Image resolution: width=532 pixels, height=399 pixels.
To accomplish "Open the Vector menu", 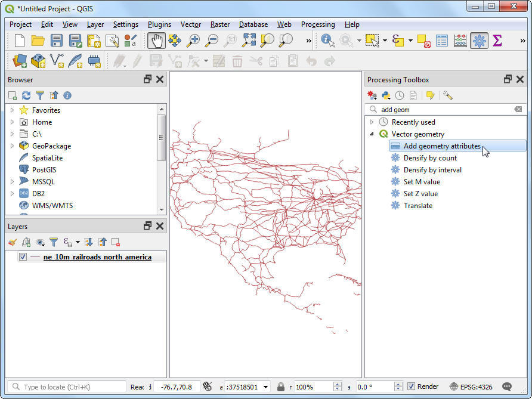I will 191,24.
